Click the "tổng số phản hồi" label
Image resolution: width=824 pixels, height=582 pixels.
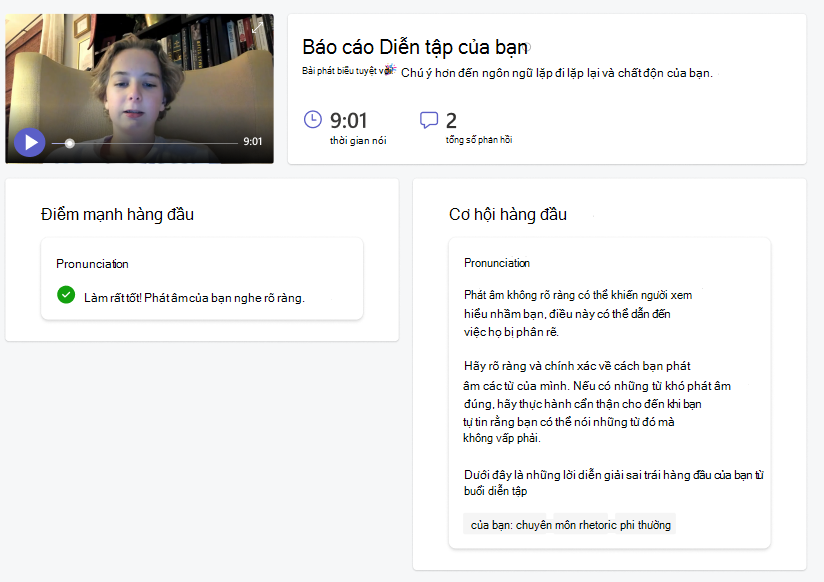(479, 140)
